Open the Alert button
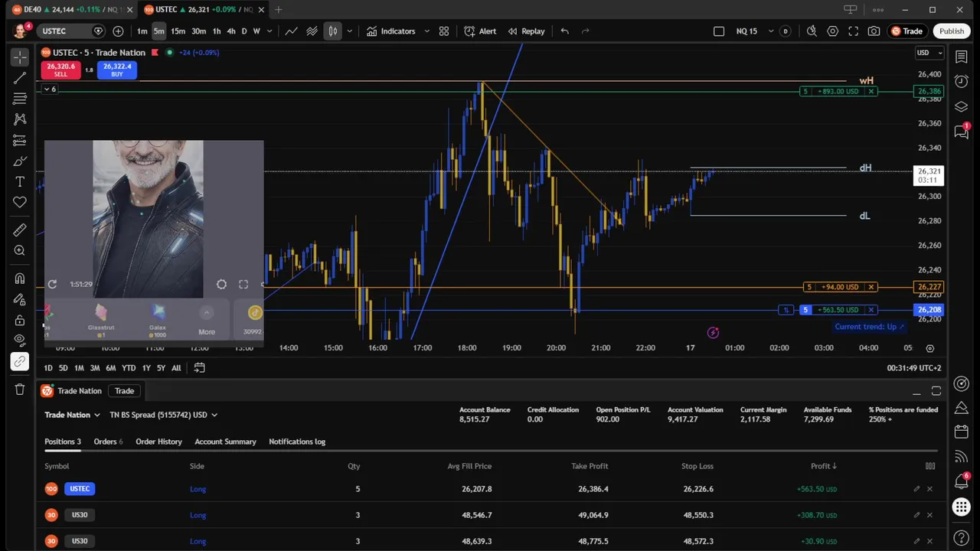Screen dimensions: 980x551 coord(480,31)
